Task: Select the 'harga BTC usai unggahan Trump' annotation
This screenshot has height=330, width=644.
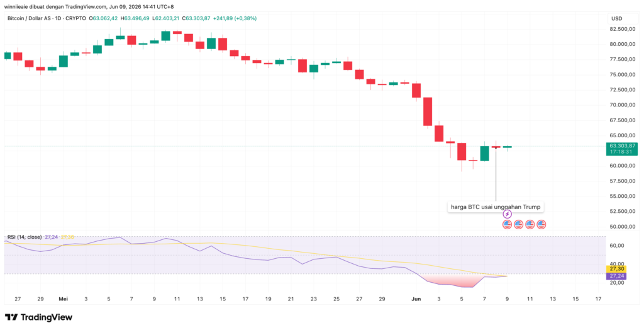Action: point(496,207)
